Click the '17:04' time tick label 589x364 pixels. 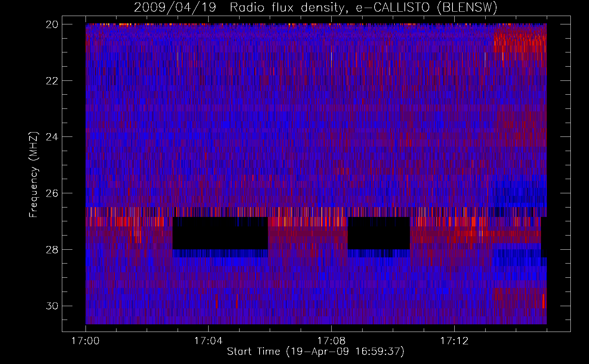coord(208,341)
